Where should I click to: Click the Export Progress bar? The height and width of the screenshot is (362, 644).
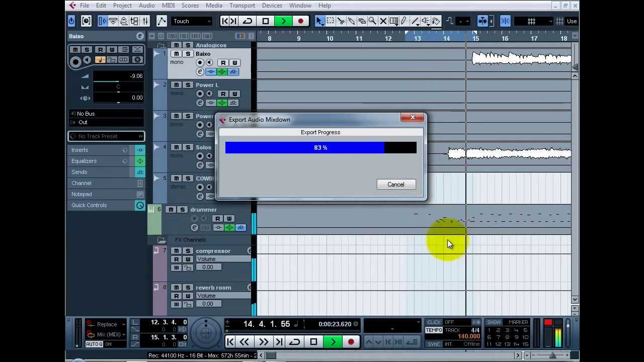tap(320, 147)
